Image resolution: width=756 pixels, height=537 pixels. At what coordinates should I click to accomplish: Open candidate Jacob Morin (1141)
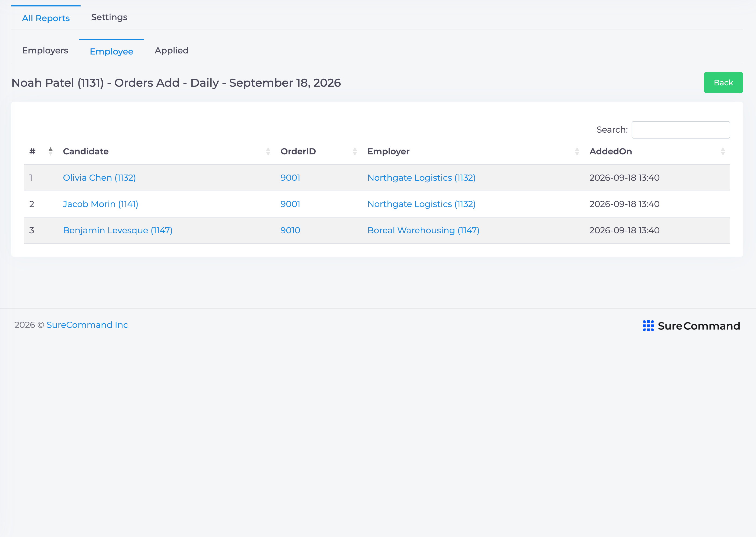coord(100,204)
